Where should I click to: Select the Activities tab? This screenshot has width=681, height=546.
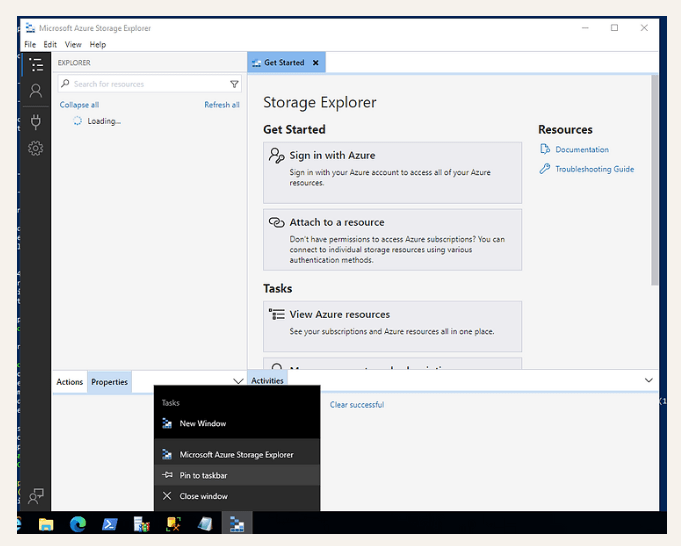pos(267,381)
